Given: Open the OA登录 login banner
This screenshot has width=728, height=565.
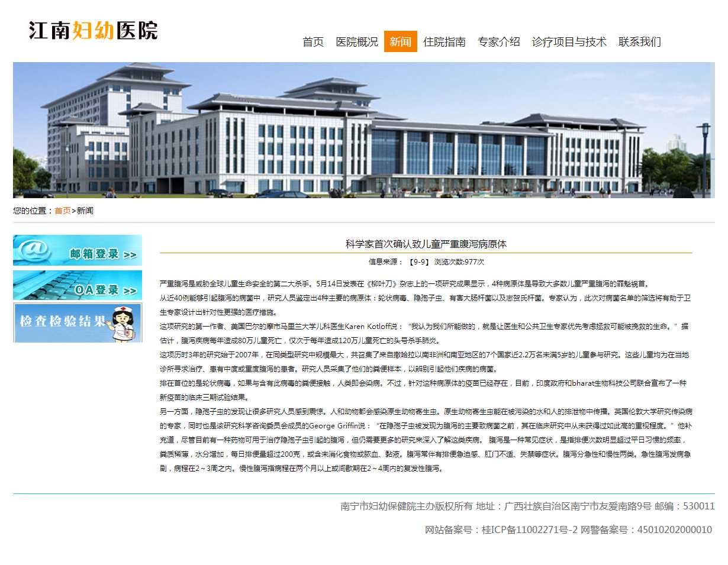Looking at the screenshot, I should (78, 286).
